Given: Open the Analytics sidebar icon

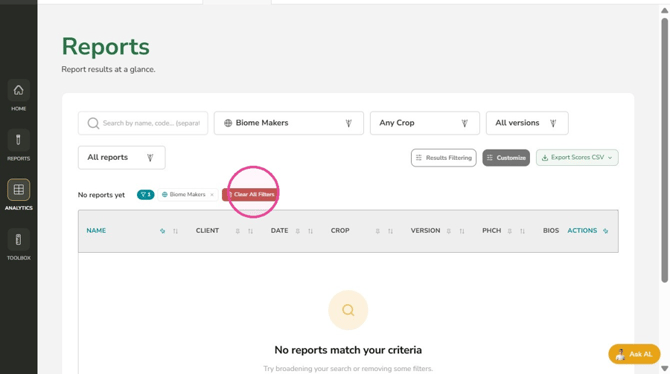Looking at the screenshot, I should click(x=18, y=189).
